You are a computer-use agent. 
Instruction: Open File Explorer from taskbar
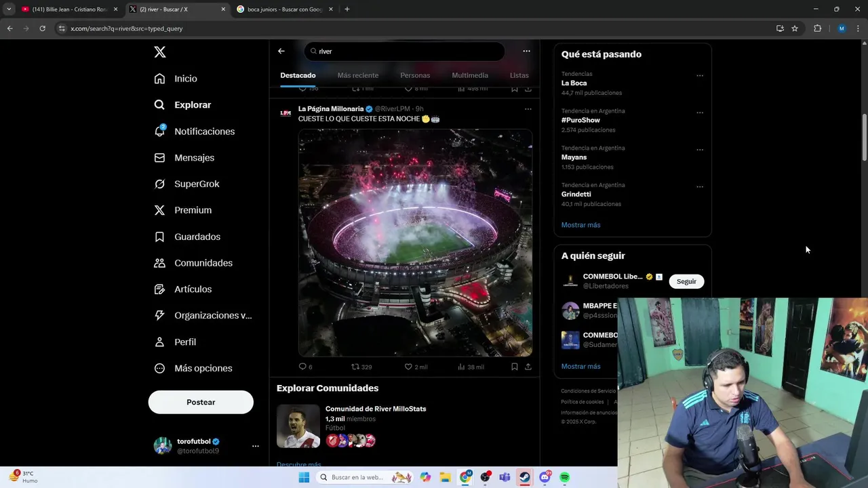coord(445,477)
